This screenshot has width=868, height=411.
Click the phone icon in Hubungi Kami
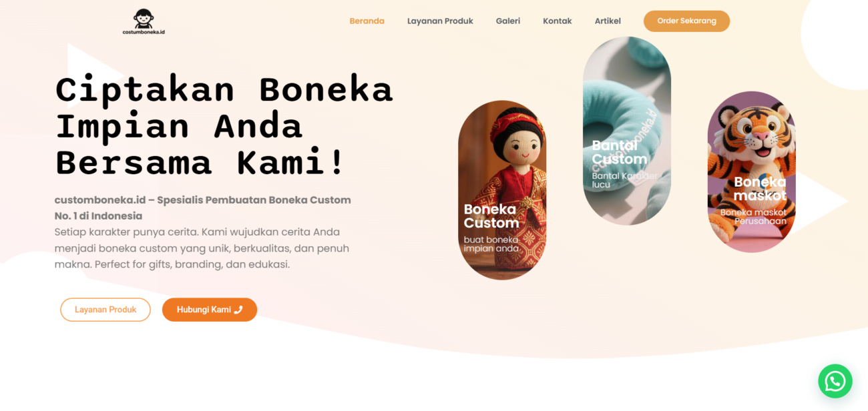238,310
